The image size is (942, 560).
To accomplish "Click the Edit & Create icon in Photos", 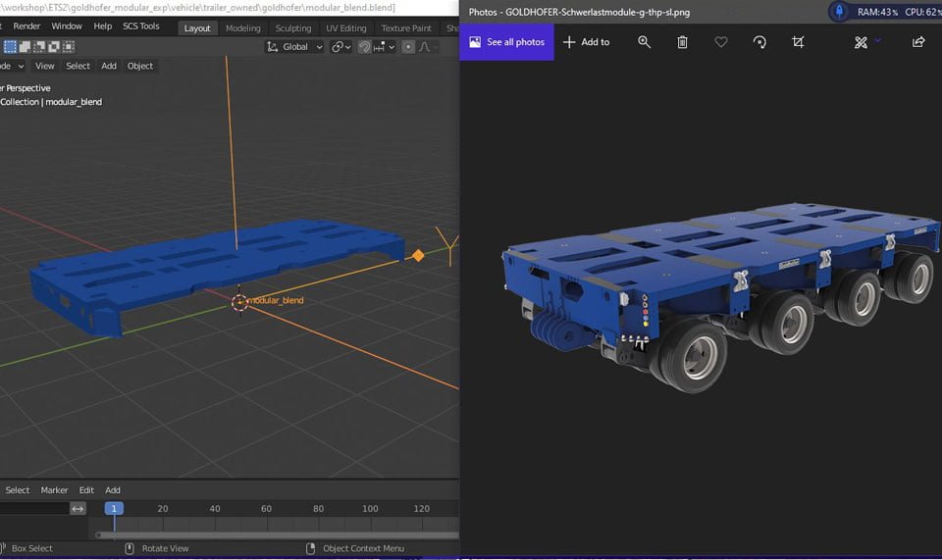I will (x=861, y=42).
